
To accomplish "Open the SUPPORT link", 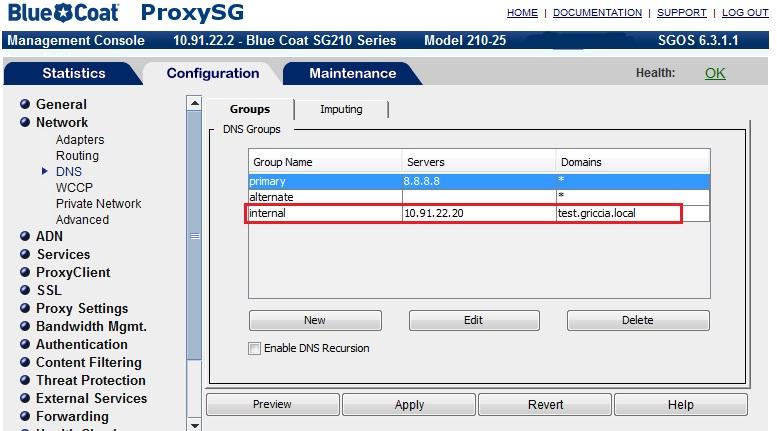I will [x=681, y=12].
